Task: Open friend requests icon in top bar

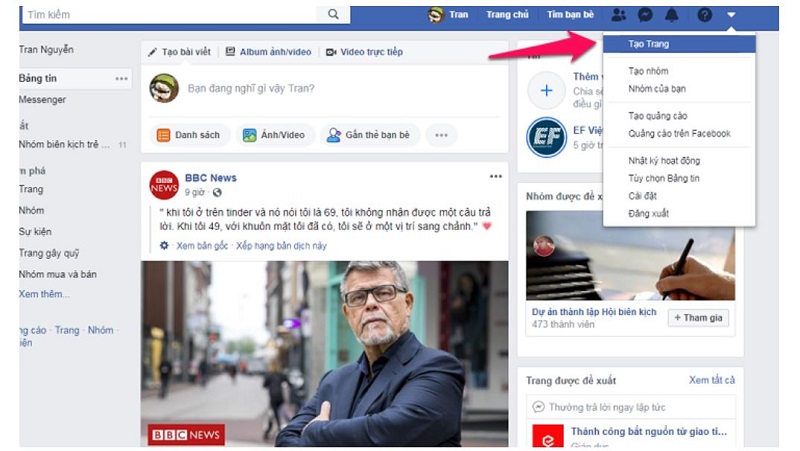Action: [x=618, y=15]
